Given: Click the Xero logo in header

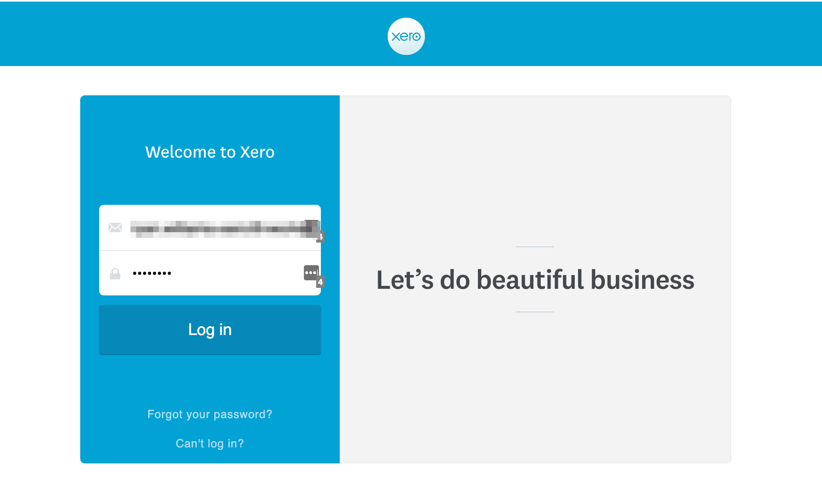Looking at the screenshot, I should pyautogui.click(x=406, y=36).
